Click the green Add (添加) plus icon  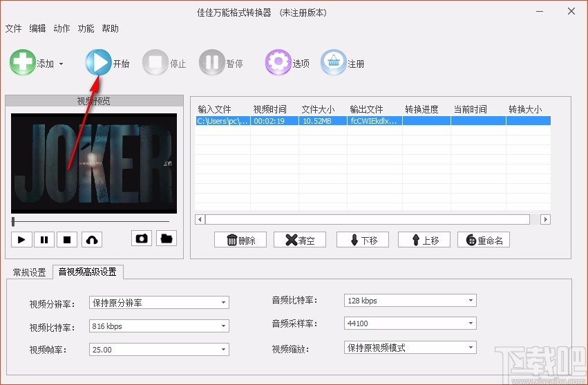pyautogui.click(x=23, y=62)
